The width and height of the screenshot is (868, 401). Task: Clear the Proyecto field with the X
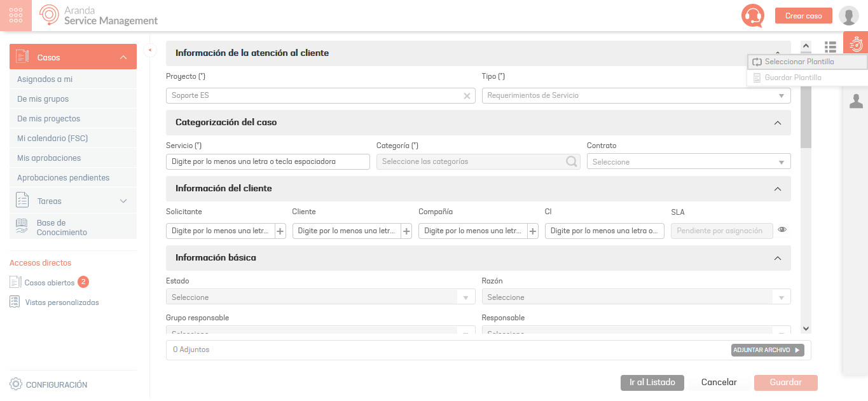pos(467,96)
